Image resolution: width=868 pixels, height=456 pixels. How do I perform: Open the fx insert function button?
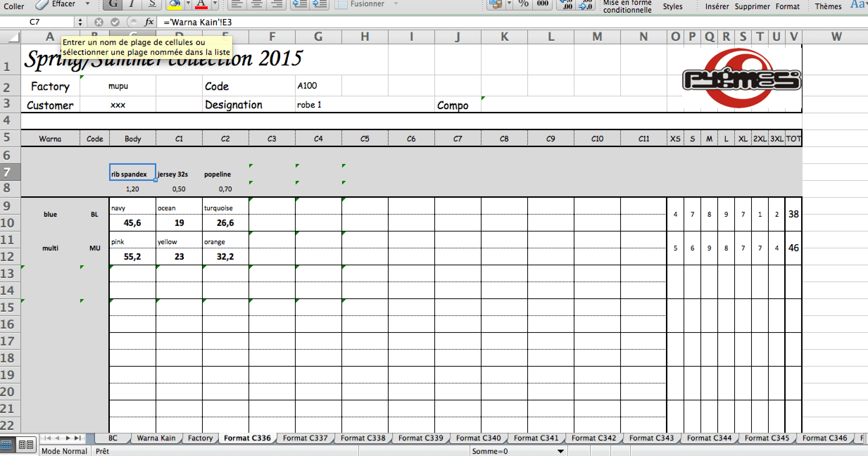pyautogui.click(x=149, y=22)
